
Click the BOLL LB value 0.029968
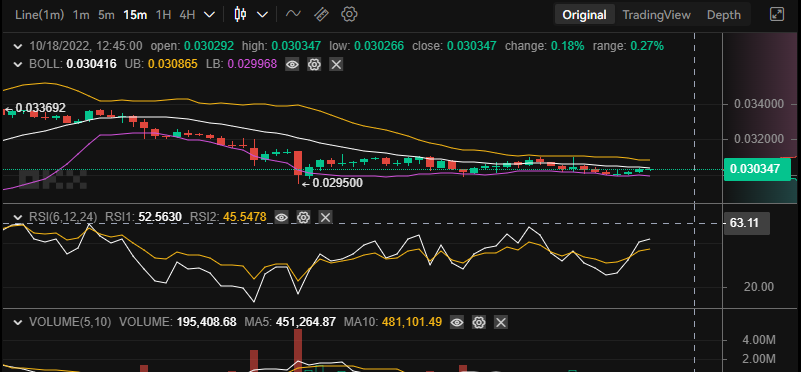(x=252, y=64)
